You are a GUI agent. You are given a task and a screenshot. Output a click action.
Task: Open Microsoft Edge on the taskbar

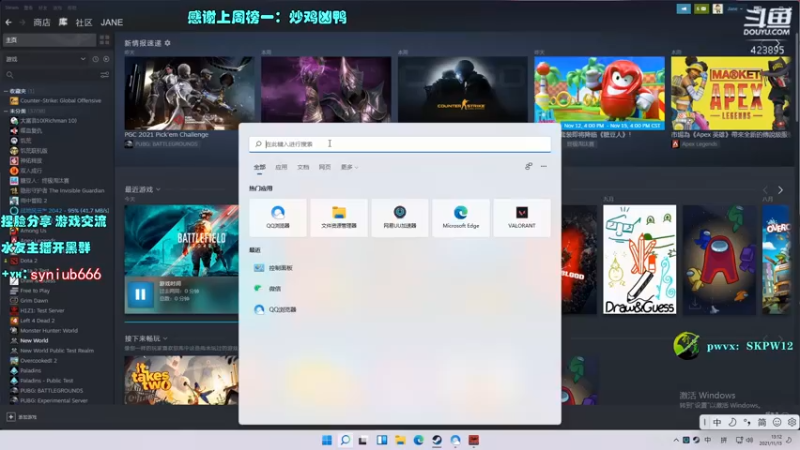pos(418,440)
